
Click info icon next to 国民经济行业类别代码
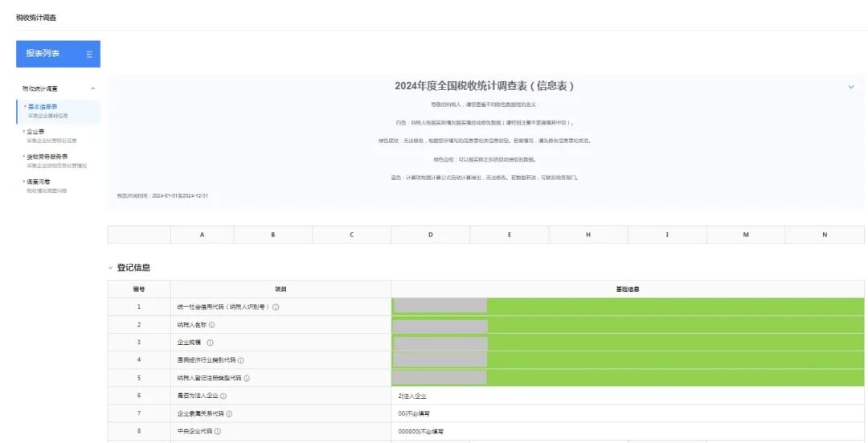(240, 360)
